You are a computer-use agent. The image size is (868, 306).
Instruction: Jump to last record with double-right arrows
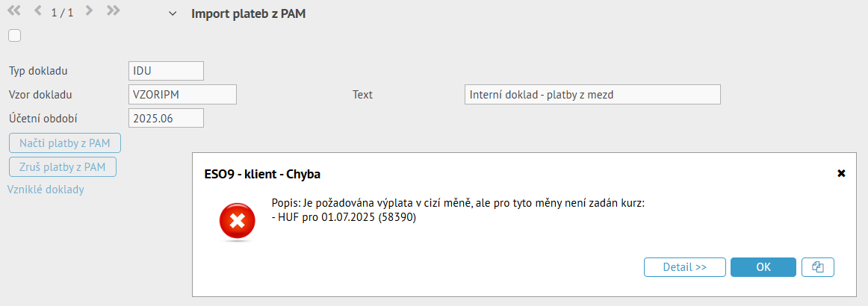coord(114,10)
